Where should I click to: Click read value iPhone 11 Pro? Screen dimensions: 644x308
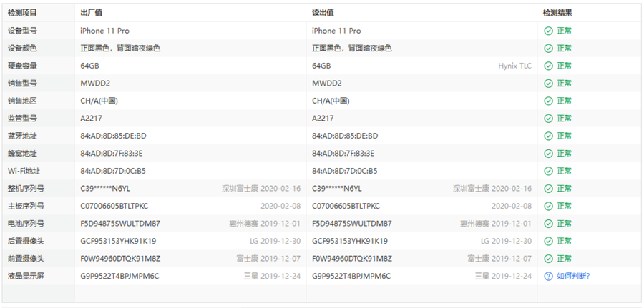pos(336,31)
